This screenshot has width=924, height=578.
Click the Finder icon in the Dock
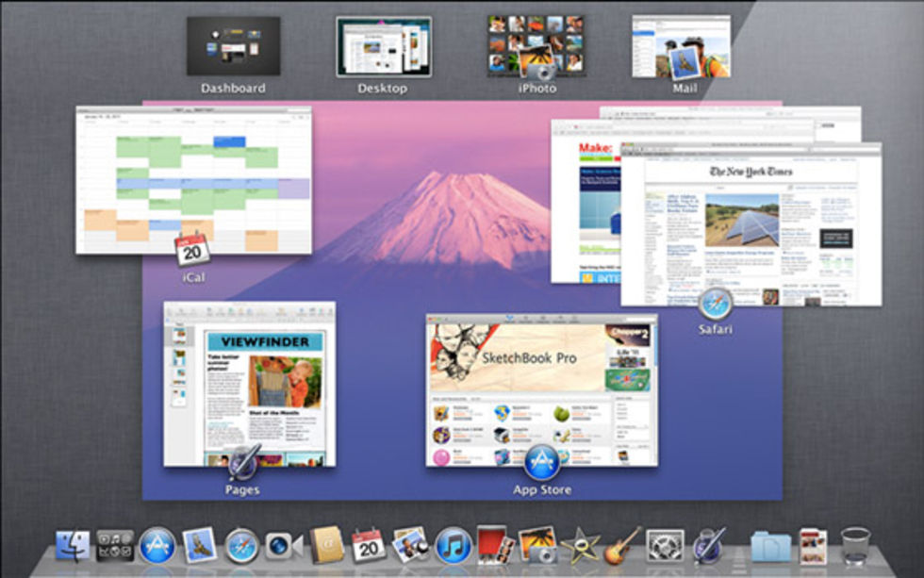(x=73, y=546)
